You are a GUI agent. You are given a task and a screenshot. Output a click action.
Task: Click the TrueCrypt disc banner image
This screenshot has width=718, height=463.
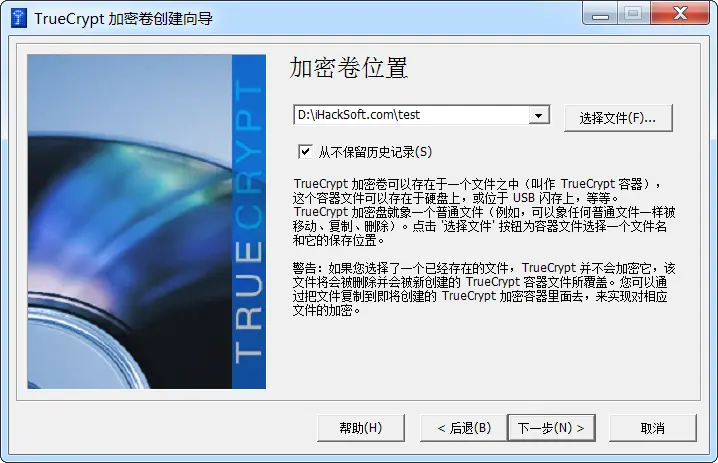147,222
